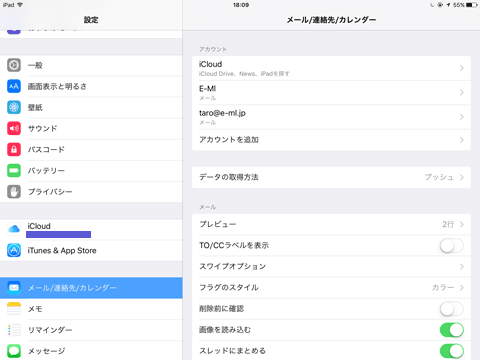
Task: Open the E-MI account chevron
Action: click(x=462, y=93)
